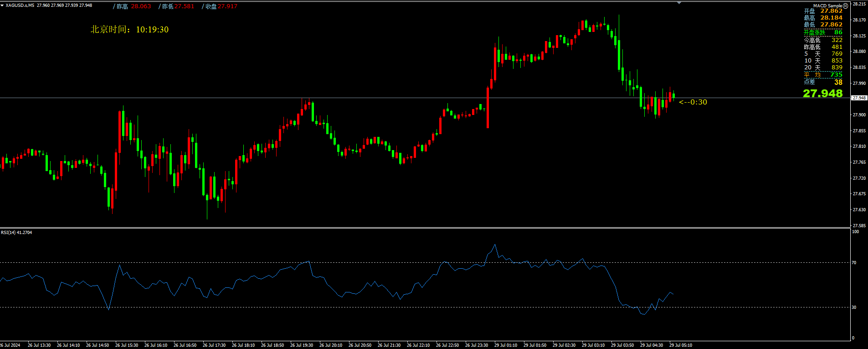
Task: Click the XAGUSD.s,M5 chart title text
Action: pos(19,5)
